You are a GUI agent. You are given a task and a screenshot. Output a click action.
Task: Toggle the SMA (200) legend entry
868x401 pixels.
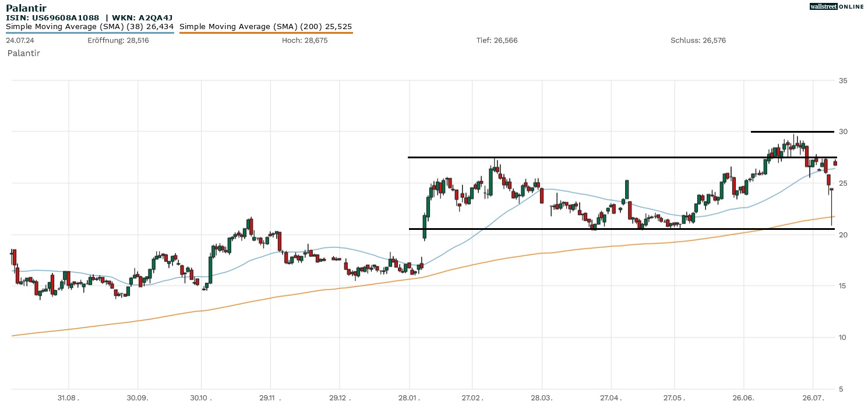[x=266, y=27]
